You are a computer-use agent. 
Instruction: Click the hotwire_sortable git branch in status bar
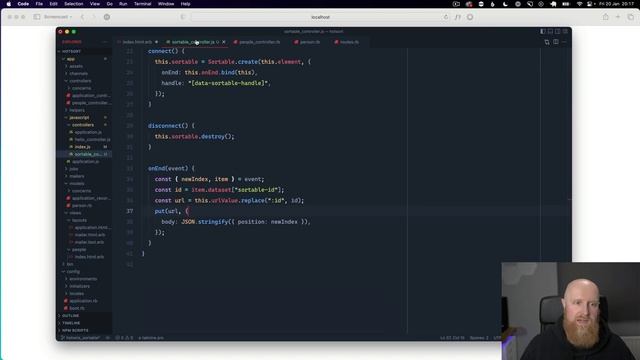(x=80, y=338)
